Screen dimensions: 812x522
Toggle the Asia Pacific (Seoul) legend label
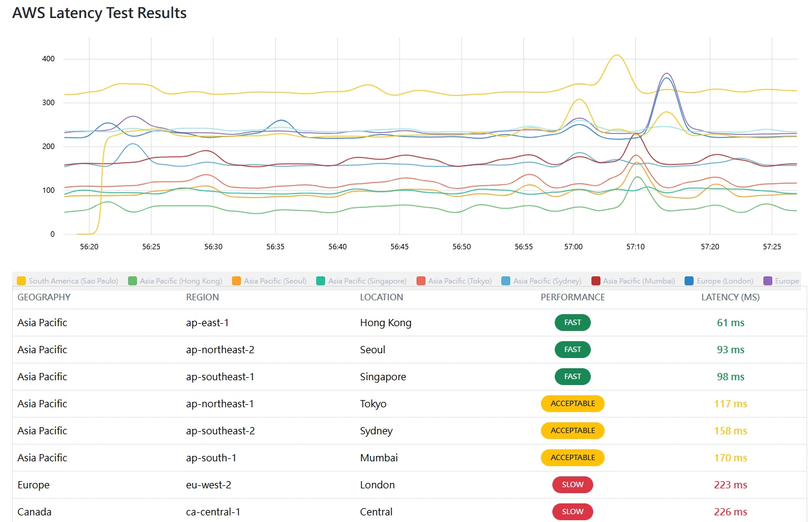(275, 281)
